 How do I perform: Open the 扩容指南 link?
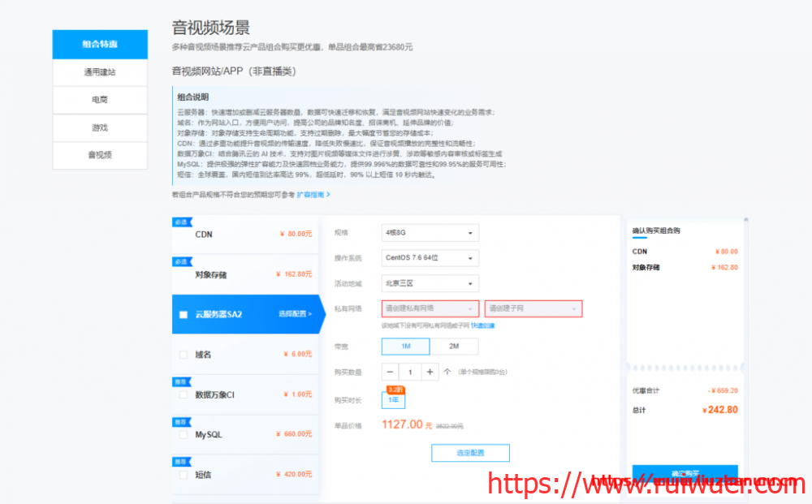click(313, 195)
